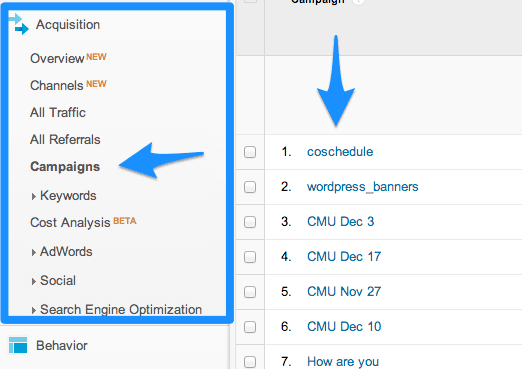Open the wordpress_banners campaign link

pyautogui.click(x=363, y=187)
